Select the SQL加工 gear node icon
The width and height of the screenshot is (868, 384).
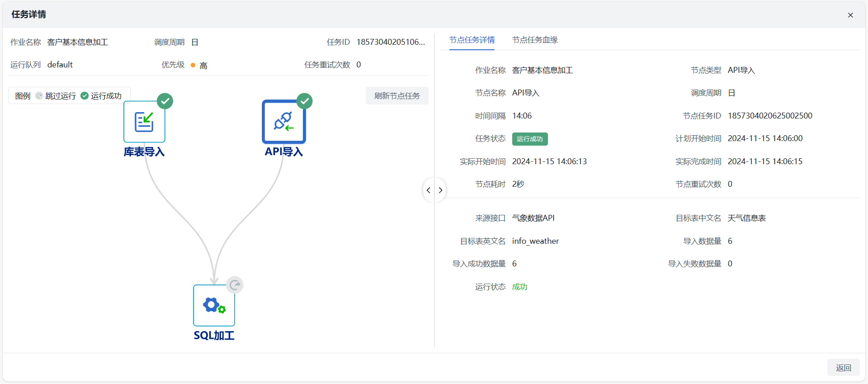tap(214, 305)
